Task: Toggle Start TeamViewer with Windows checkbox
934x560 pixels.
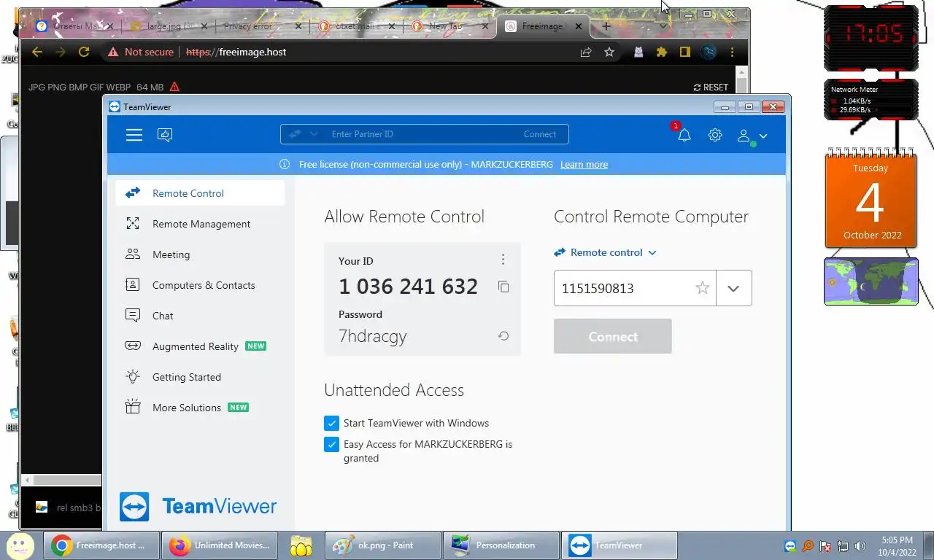Action: click(x=331, y=423)
